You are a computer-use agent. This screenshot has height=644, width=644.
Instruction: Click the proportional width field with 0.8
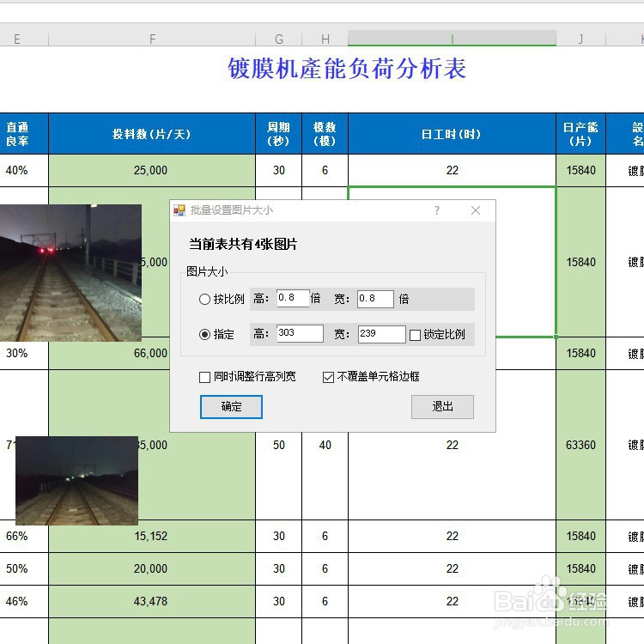(x=375, y=299)
